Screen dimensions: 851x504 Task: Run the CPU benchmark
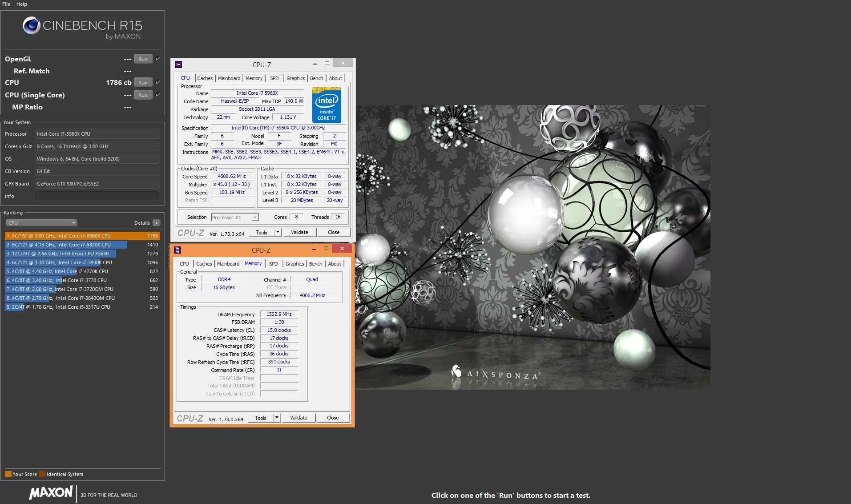coord(143,82)
